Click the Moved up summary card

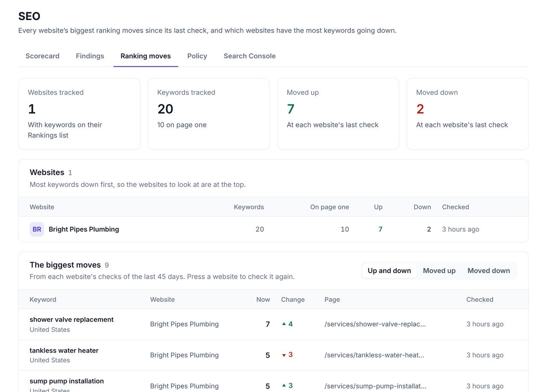tap(338, 114)
